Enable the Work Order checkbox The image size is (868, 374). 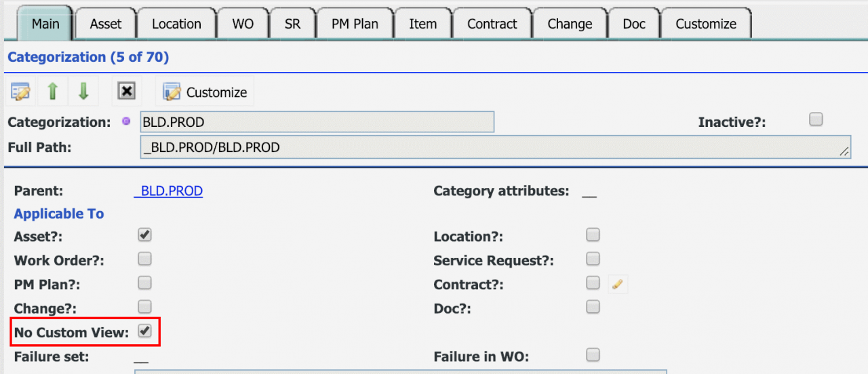click(144, 259)
